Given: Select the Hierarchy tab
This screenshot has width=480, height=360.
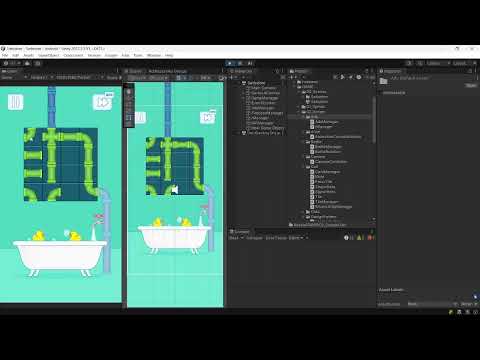Looking at the screenshot, I should (241, 71).
